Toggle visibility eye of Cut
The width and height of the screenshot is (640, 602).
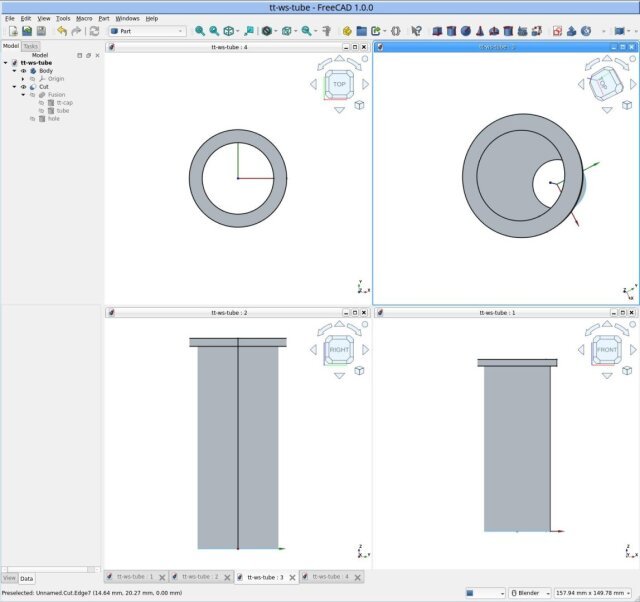(x=24, y=87)
